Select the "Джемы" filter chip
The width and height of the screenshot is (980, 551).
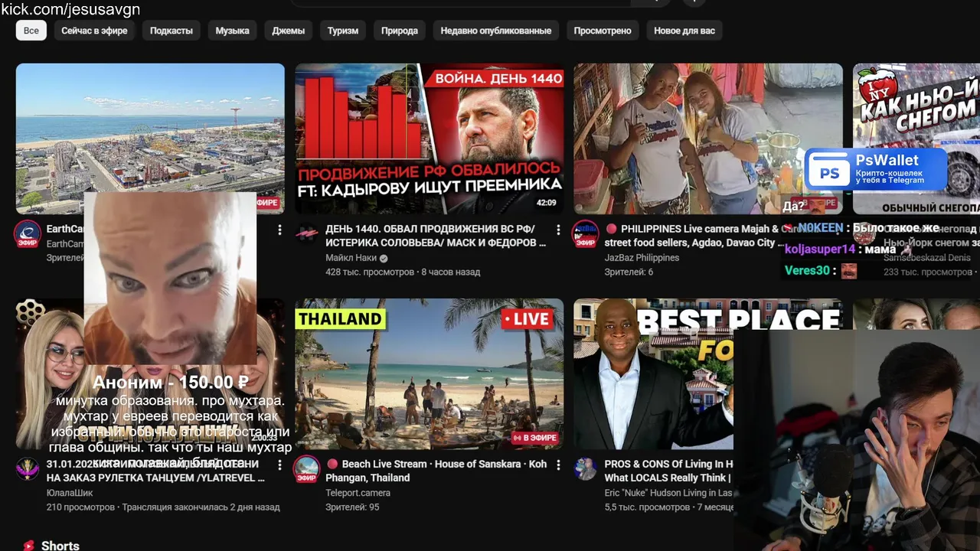tap(289, 31)
